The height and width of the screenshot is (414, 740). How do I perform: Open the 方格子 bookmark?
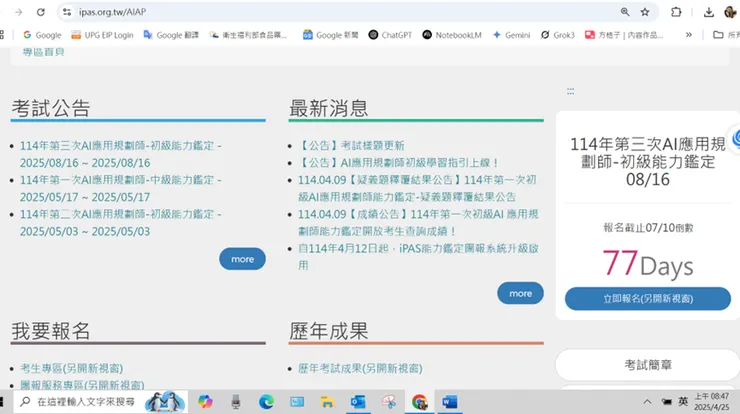click(x=624, y=35)
